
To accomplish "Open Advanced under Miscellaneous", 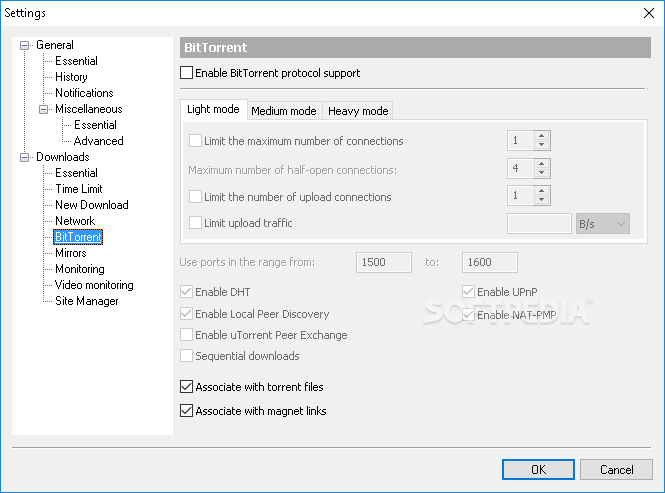I will [98, 141].
